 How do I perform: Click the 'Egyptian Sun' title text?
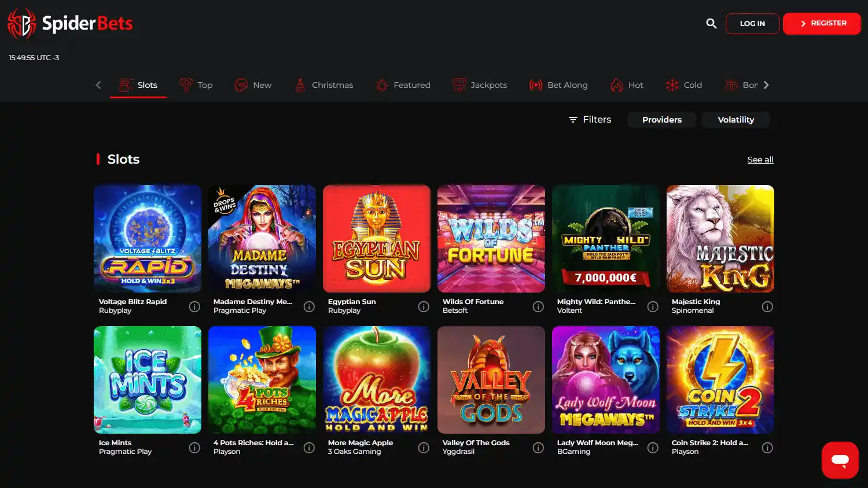coord(352,302)
